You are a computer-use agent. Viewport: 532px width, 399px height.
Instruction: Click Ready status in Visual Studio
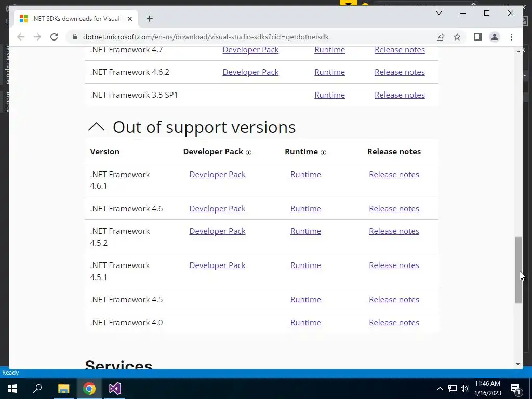point(10,373)
